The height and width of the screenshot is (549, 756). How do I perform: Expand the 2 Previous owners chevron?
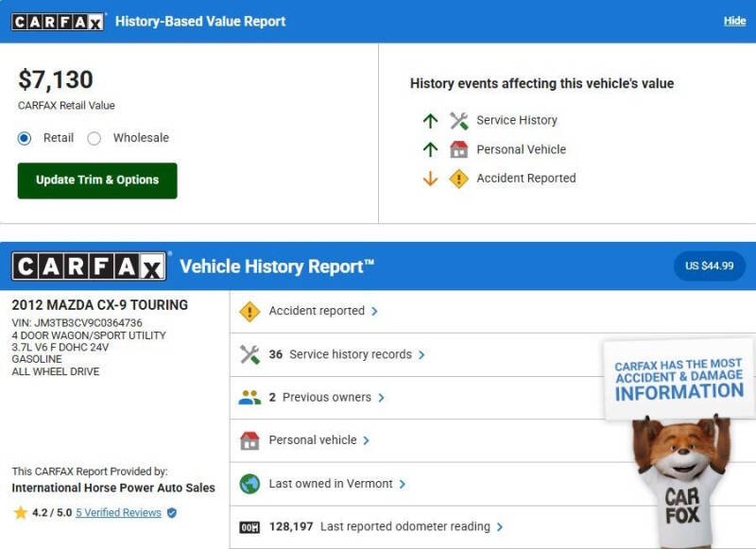(x=381, y=398)
